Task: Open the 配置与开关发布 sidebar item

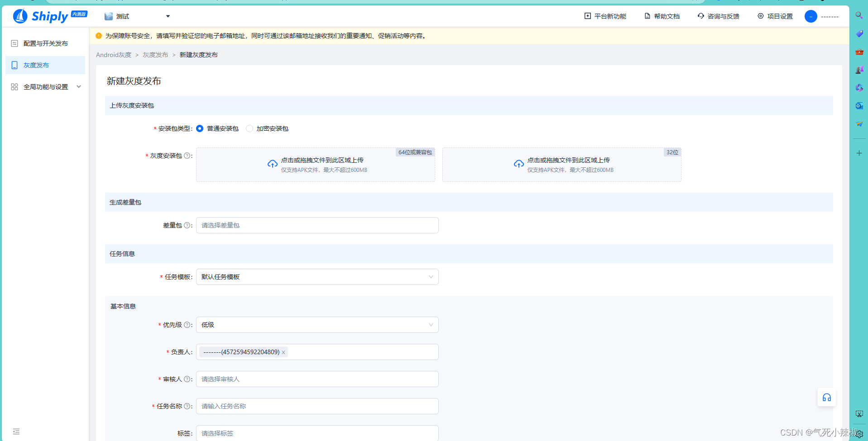Action: click(45, 43)
